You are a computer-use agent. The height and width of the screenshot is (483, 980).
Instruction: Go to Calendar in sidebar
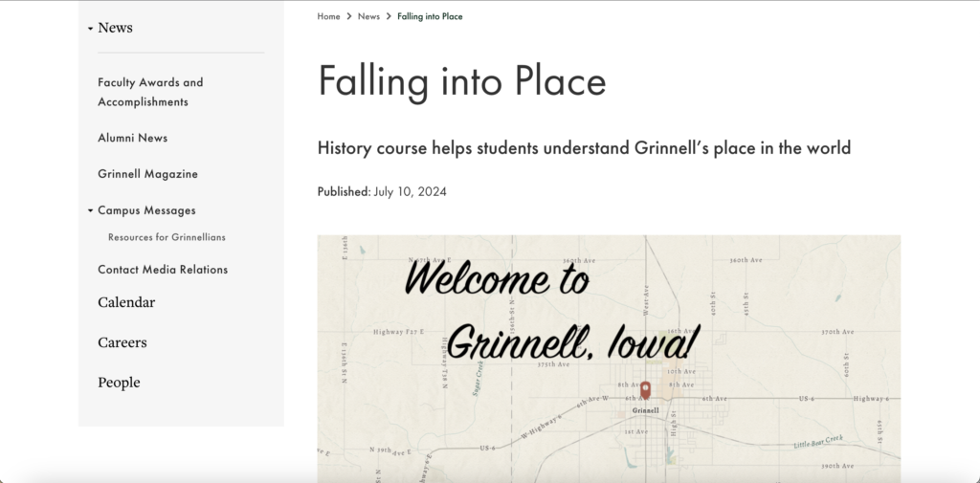(x=126, y=302)
